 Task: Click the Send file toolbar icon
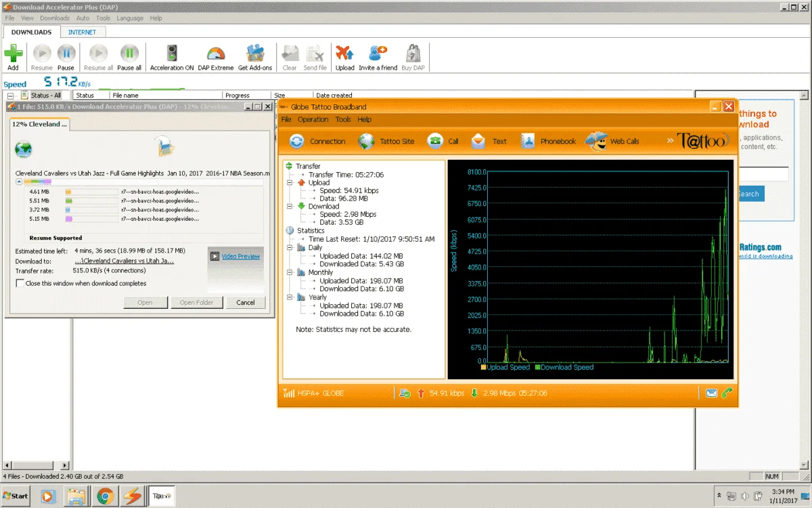tap(315, 54)
